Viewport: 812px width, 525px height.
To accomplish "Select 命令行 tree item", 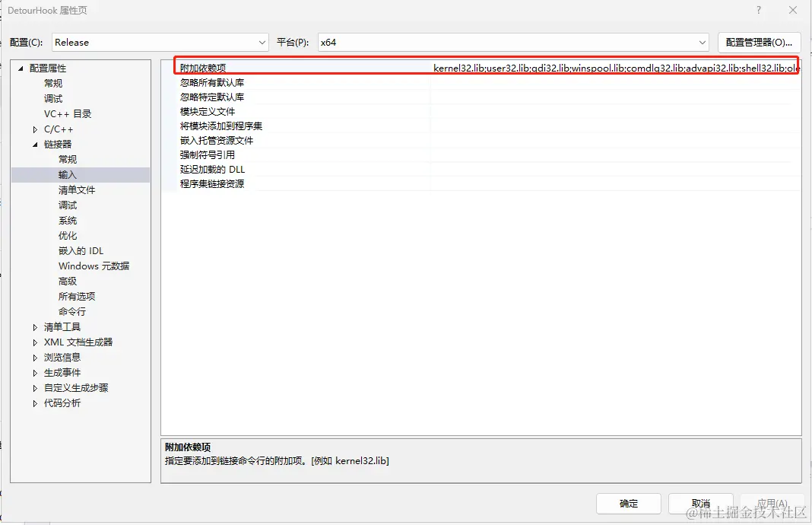I will pos(72,311).
